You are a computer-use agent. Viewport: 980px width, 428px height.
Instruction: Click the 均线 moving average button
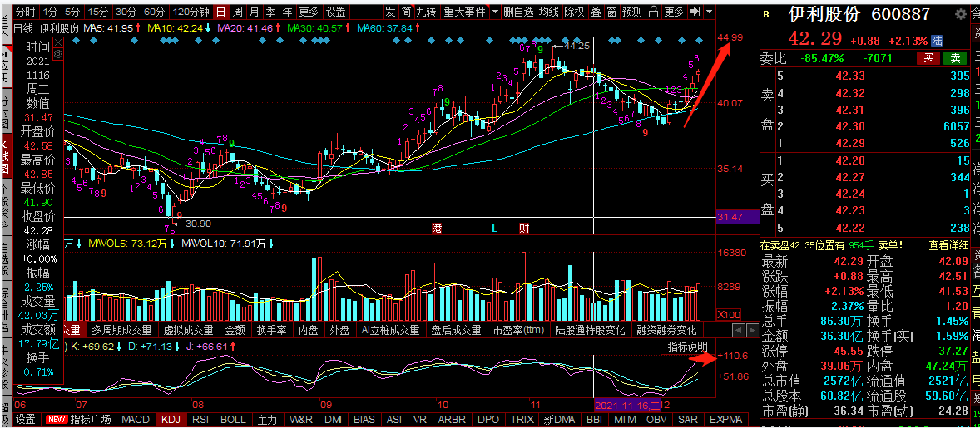click(x=549, y=12)
